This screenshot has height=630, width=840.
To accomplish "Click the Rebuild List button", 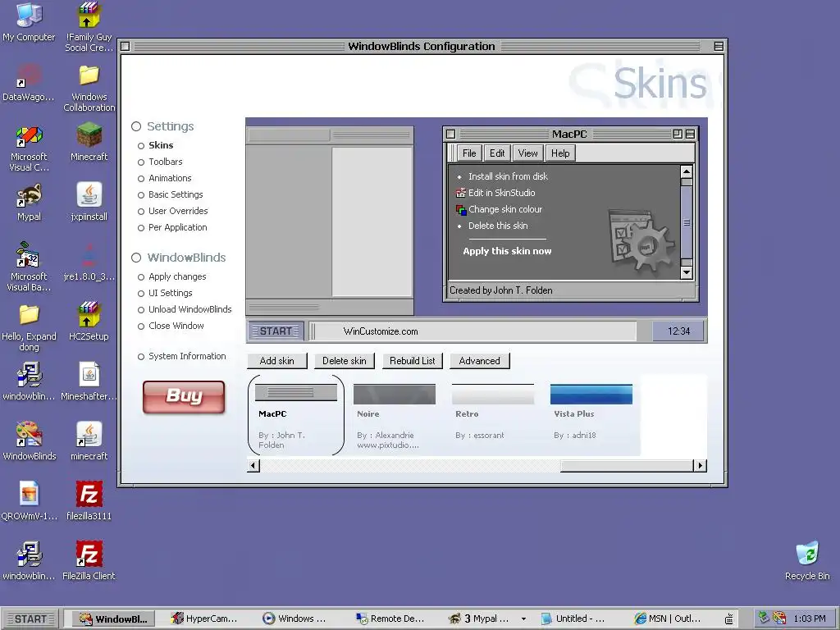I will (413, 361).
